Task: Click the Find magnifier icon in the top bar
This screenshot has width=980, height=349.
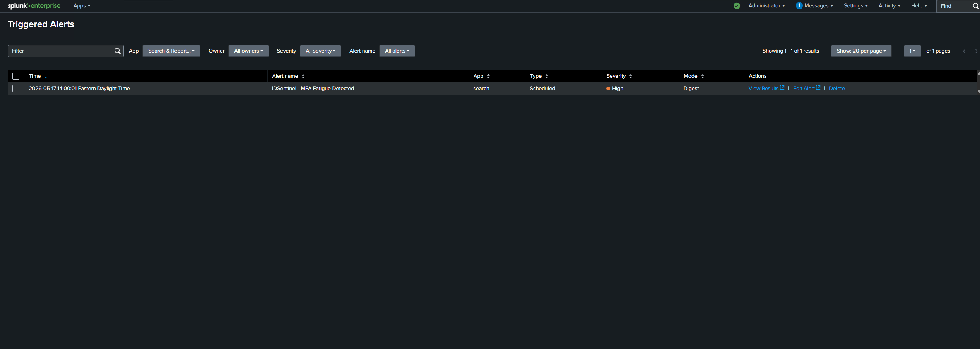Action: [976, 6]
